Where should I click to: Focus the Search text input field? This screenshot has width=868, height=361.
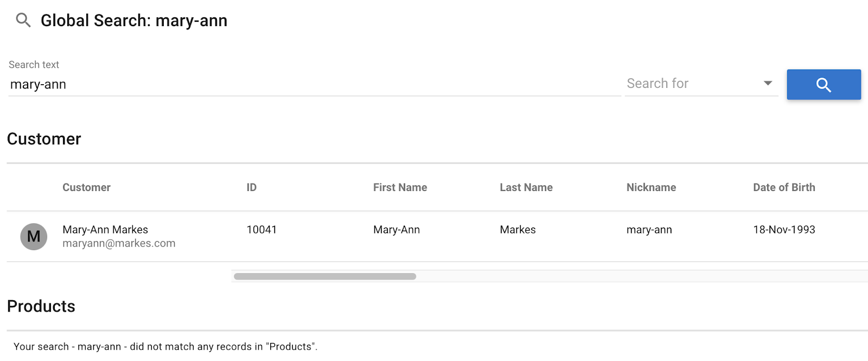click(x=315, y=85)
